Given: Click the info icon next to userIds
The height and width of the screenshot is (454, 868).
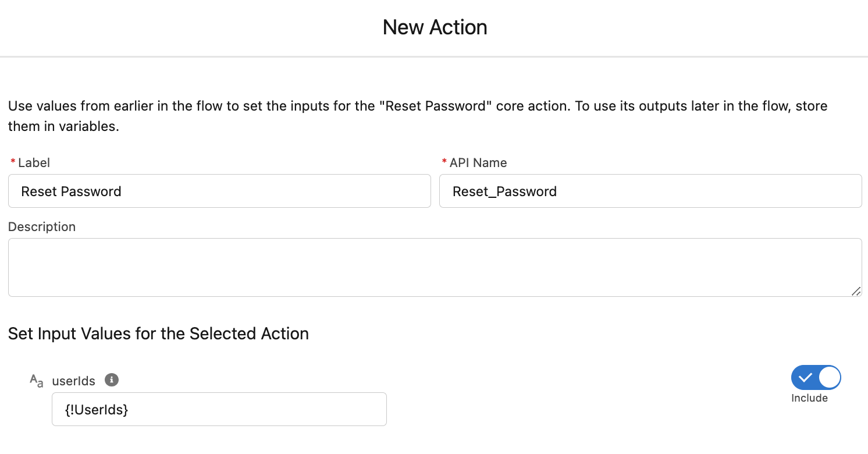Looking at the screenshot, I should click(x=111, y=380).
